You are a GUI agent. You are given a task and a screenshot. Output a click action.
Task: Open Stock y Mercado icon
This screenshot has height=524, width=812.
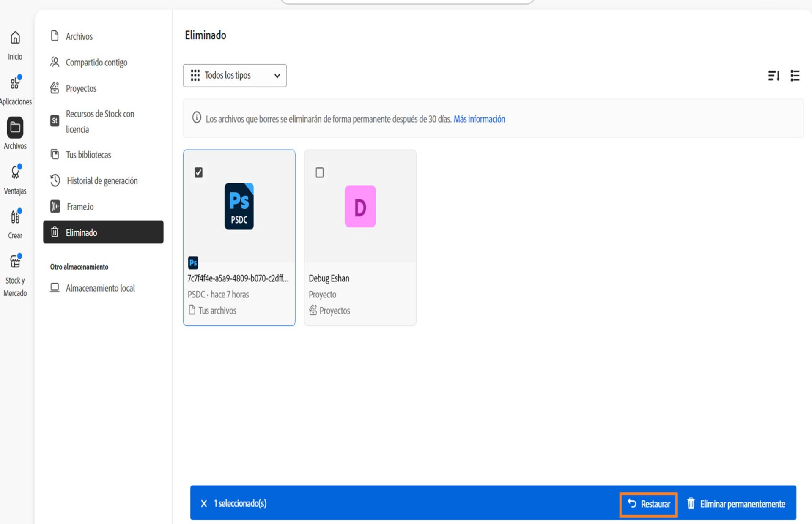click(15, 262)
